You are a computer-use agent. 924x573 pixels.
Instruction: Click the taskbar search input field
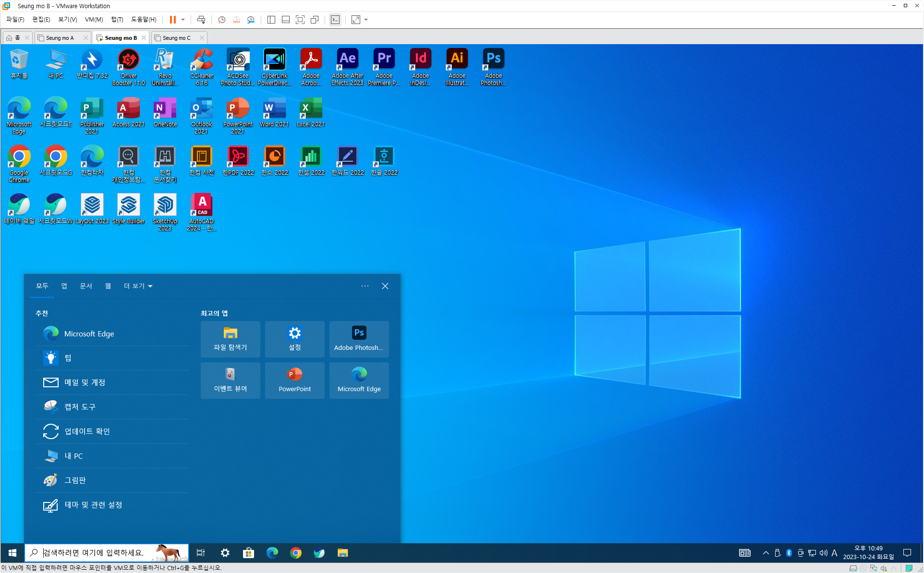tap(107, 553)
